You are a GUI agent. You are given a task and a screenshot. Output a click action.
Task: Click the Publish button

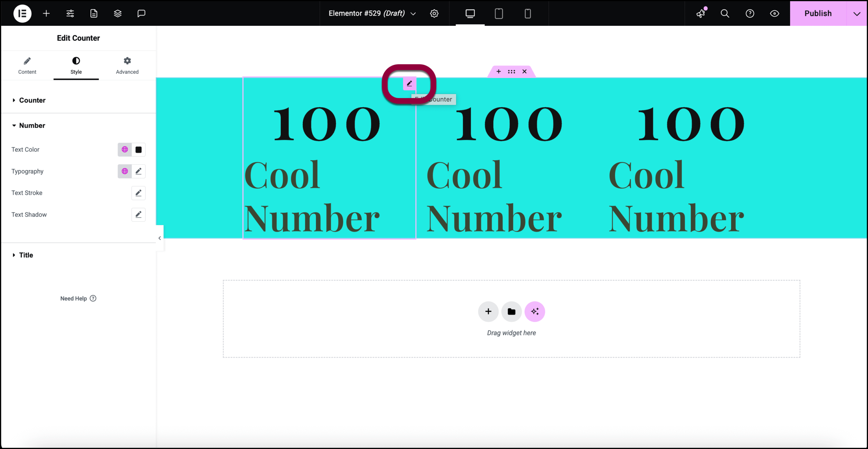click(x=818, y=14)
